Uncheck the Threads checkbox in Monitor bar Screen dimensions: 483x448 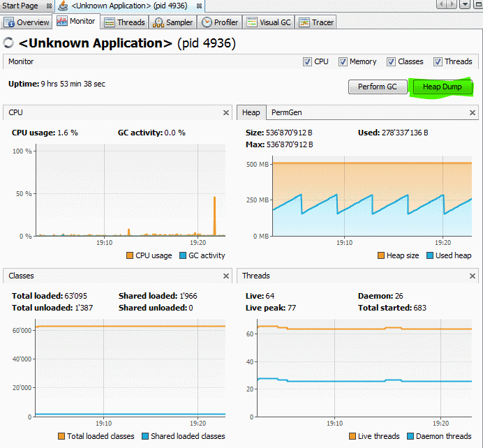[x=438, y=61]
